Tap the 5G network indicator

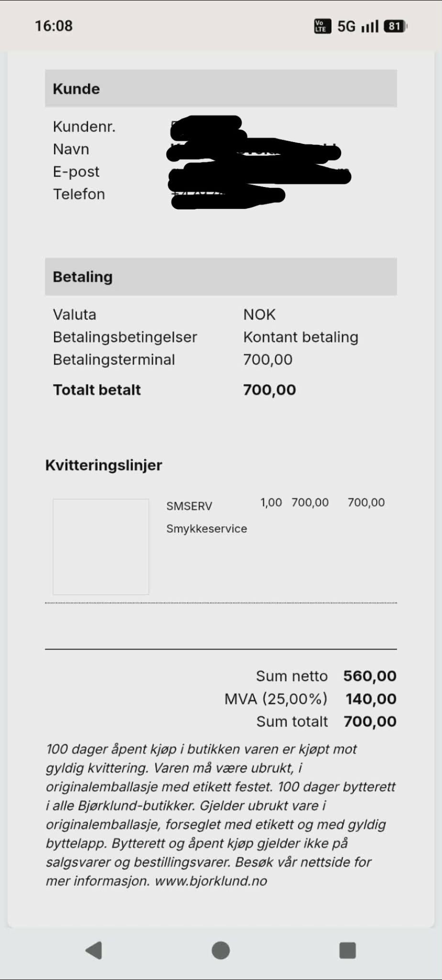(x=347, y=26)
